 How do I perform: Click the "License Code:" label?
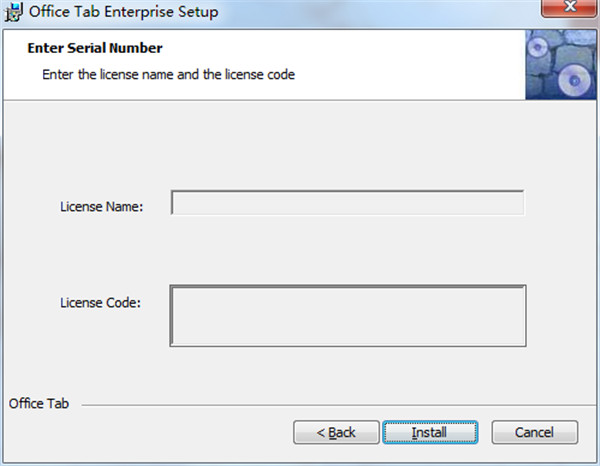click(100, 302)
